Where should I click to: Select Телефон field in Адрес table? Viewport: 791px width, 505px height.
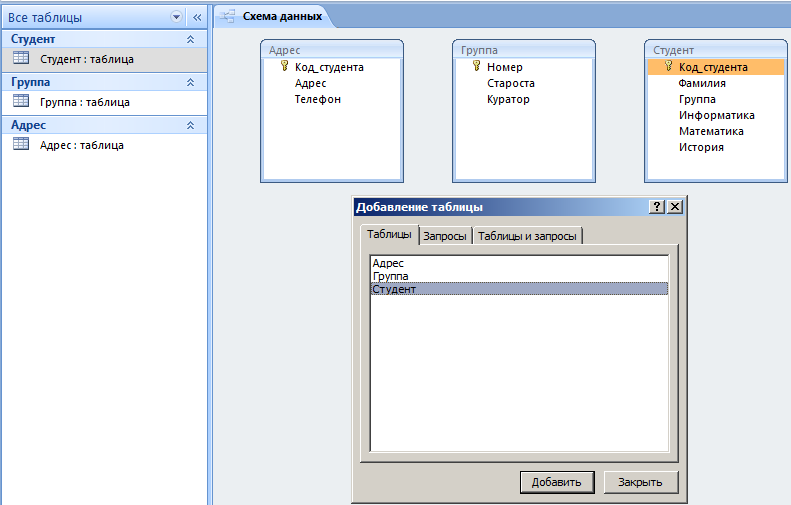click(x=318, y=99)
